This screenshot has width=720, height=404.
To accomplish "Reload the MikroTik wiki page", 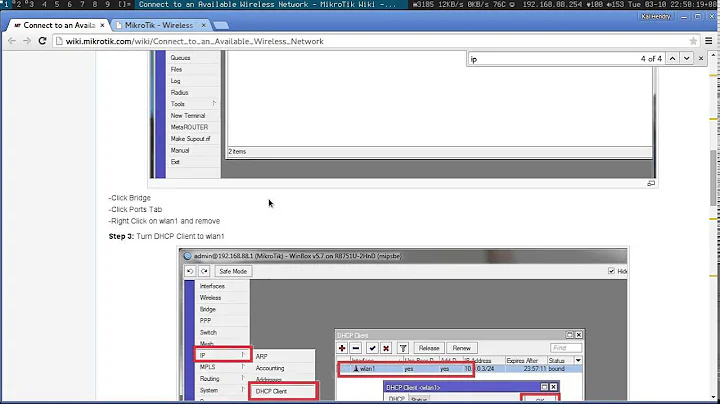I will (x=42, y=41).
